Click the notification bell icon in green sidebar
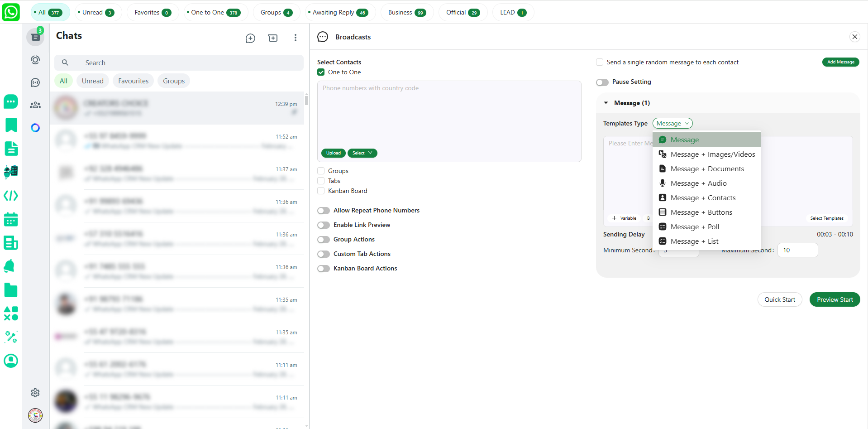 click(x=10, y=266)
